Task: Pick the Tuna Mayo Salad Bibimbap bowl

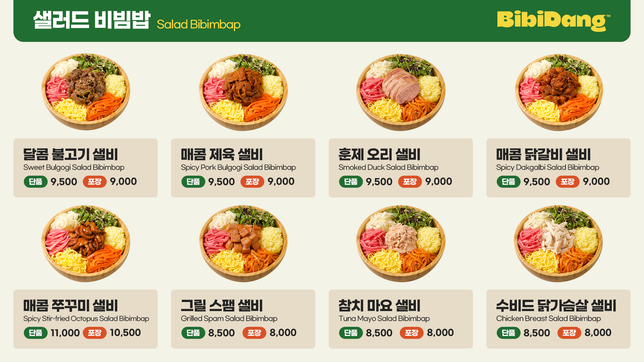Action: tap(401, 243)
